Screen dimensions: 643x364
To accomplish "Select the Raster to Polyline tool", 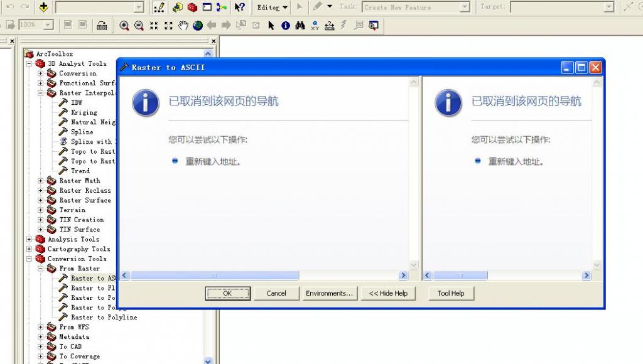I will 104,318.
